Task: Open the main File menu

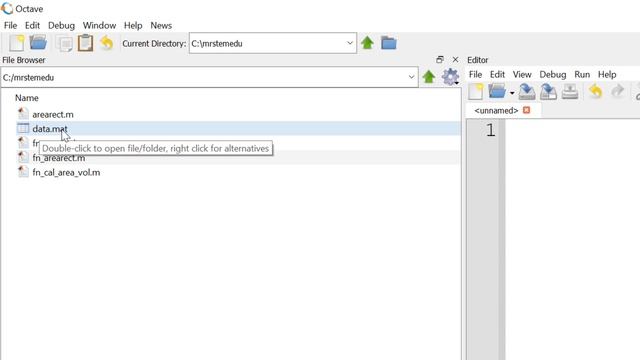Action: (11, 25)
